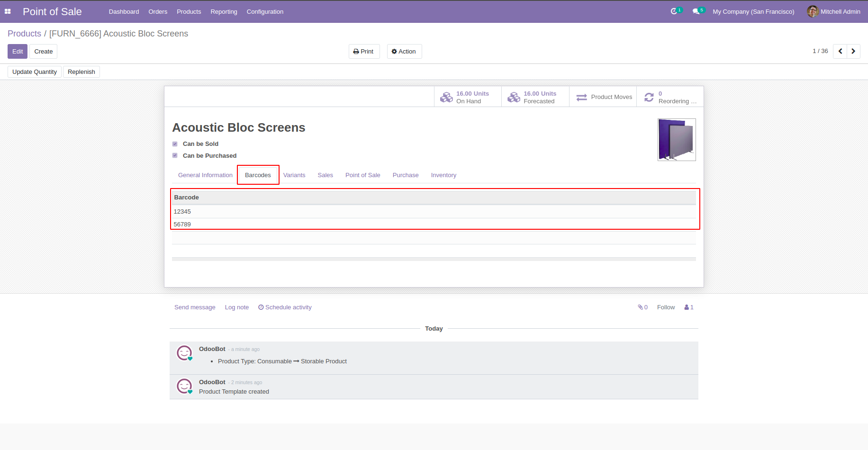Click OdooBot name on Template created message
Image resolution: width=868 pixels, height=450 pixels.
tap(212, 382)
